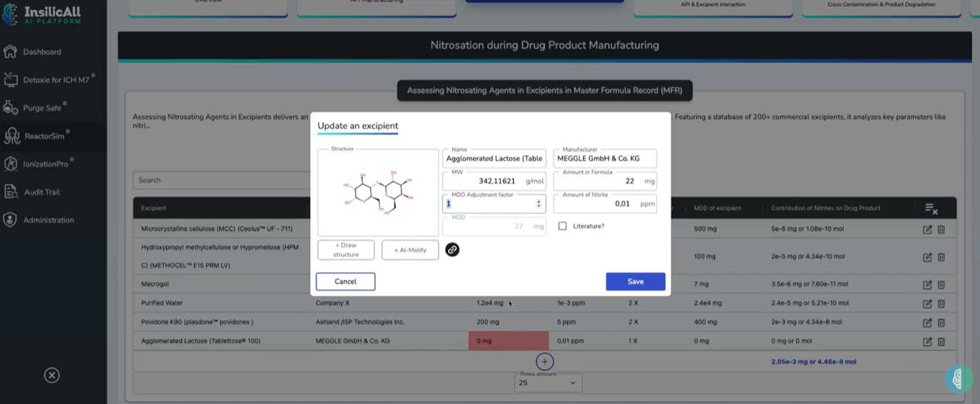This screenshot has height=404, width=980.
Task: Click the Save button
Action: pyautogui.click(x=635, y=282)
